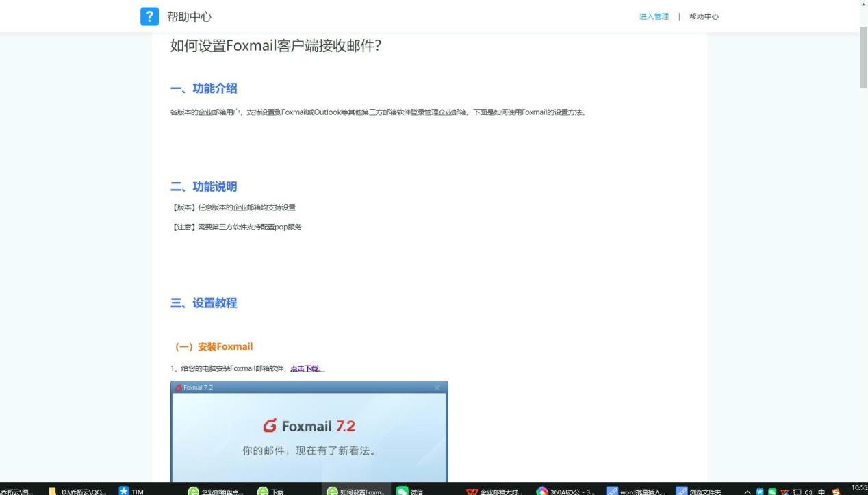Open WPS 企业邮箱大对... document in taskbar
This screenshot has height=495, width=868.
[496, 491]
